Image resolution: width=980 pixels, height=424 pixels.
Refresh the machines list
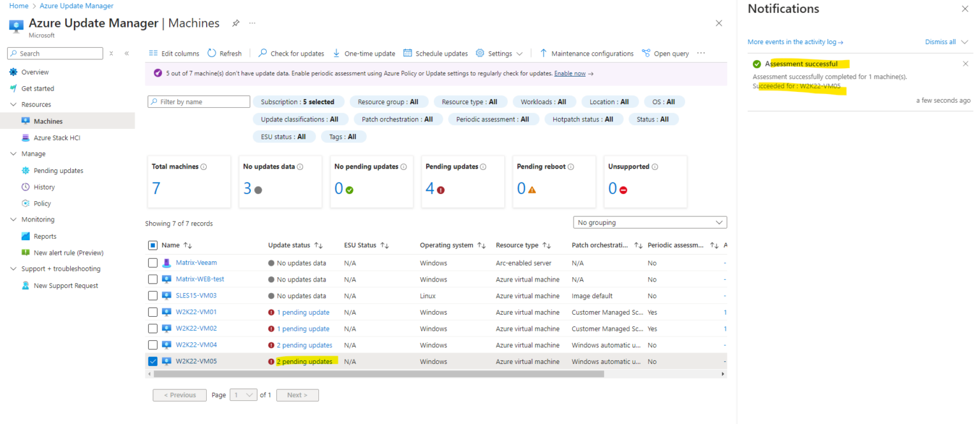click(225, 53)
